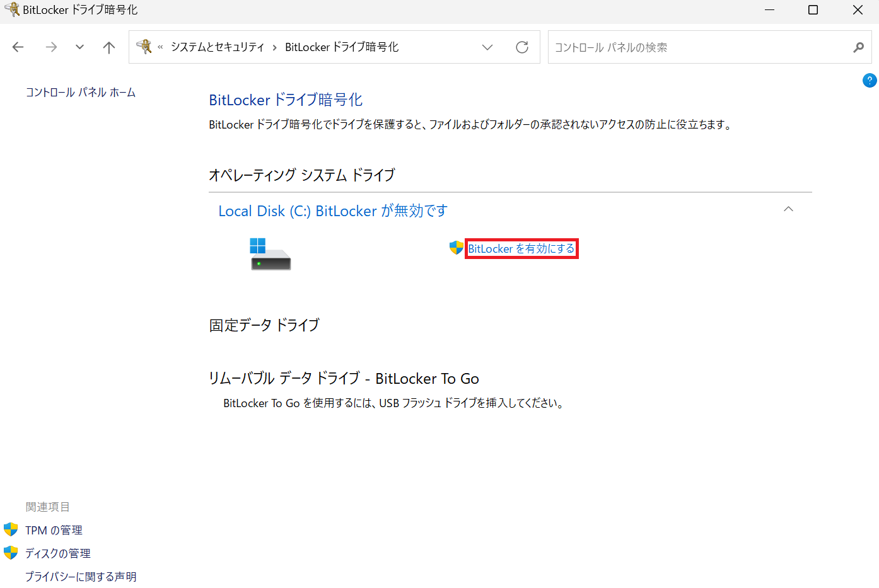Open help with the blue question icon
The width and height of the screenshot is (879, 588).
(870, 81)
